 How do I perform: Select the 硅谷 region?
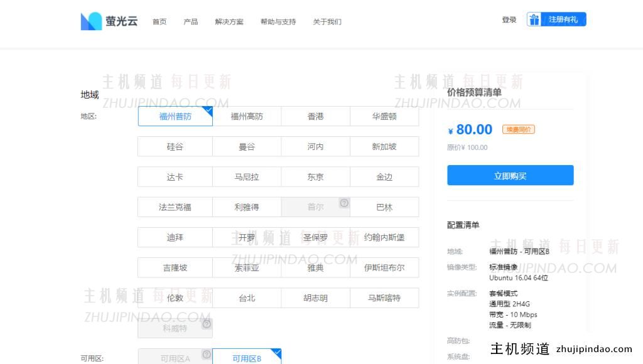pyautogui.click(x=175, y=147)
